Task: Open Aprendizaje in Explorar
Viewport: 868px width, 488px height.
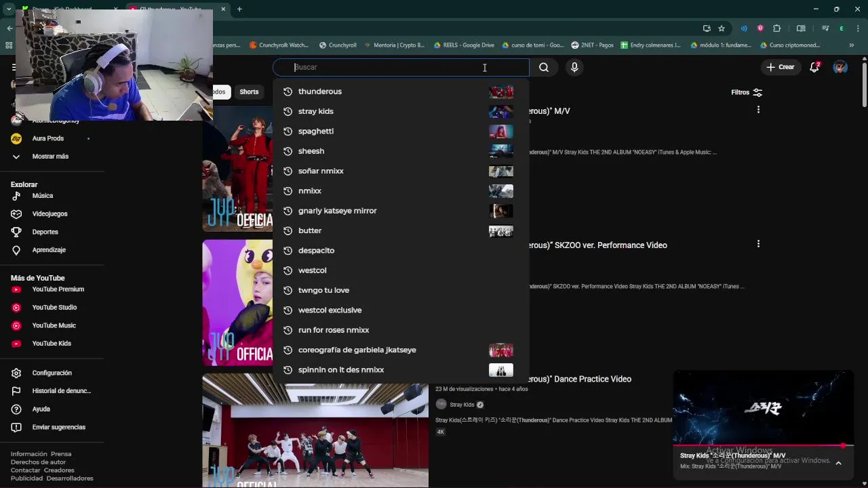Action: (49, 250)
